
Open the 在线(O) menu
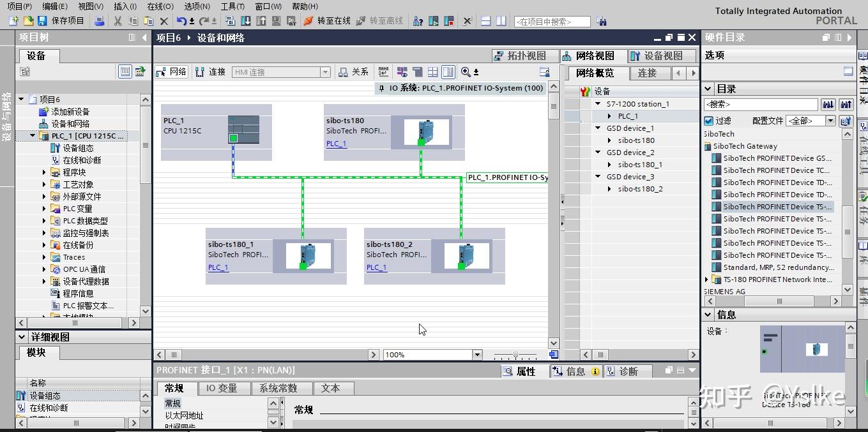coord(160,6)
